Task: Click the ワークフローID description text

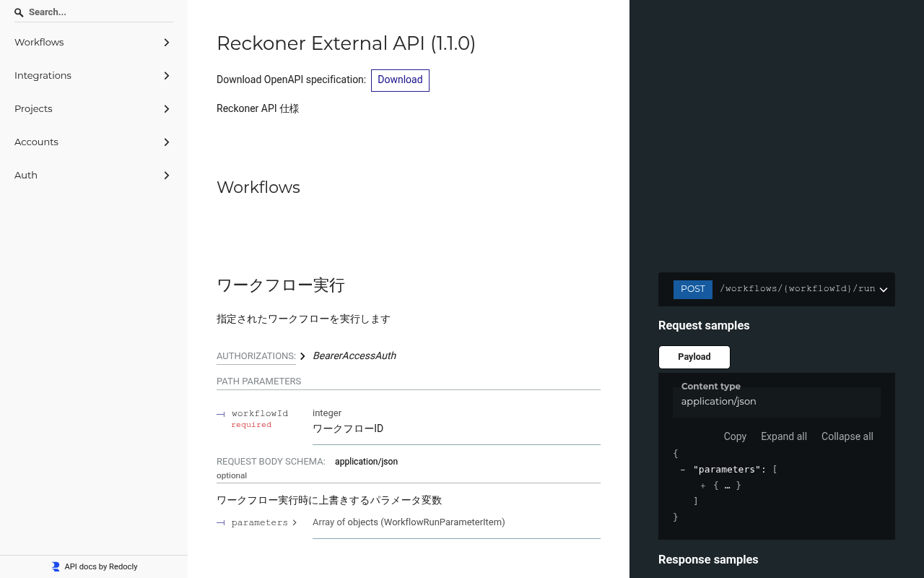Action: click(x=348, y=429)
